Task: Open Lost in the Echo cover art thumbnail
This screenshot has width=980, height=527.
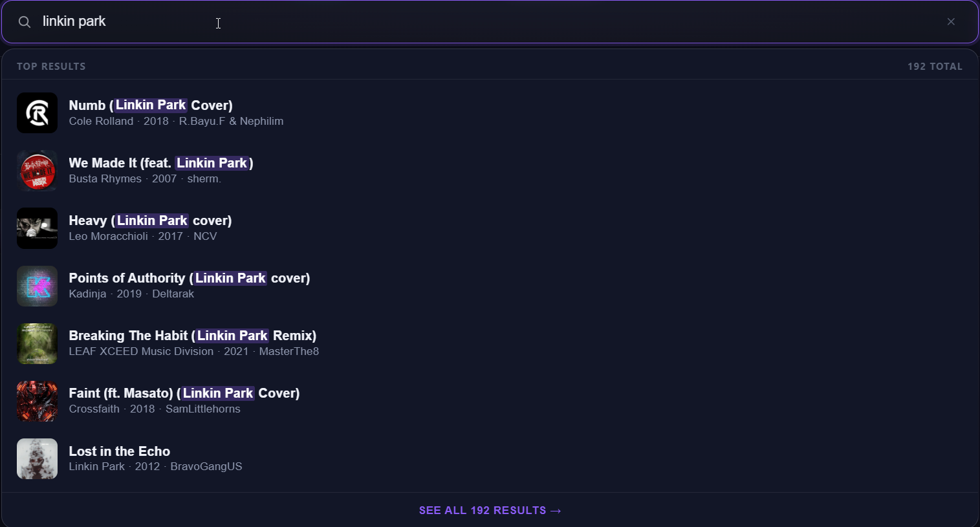Action: pyautogui.click(x=37, y=458)
